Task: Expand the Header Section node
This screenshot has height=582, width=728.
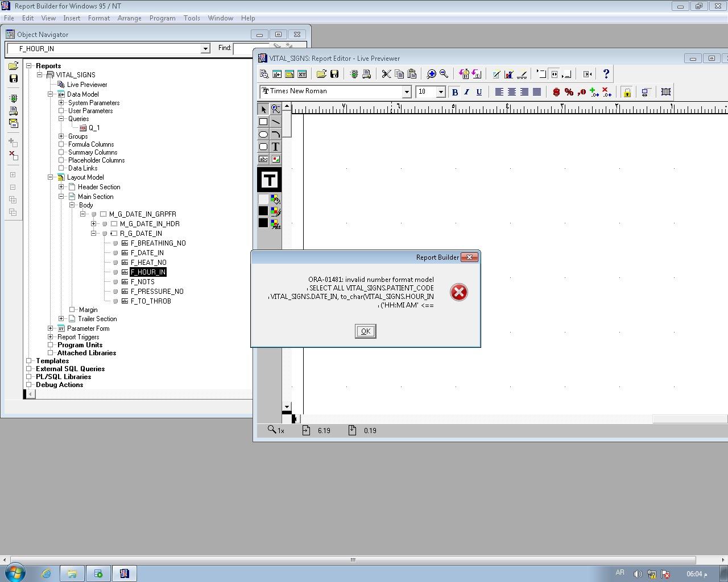Action: click(61, 187)
